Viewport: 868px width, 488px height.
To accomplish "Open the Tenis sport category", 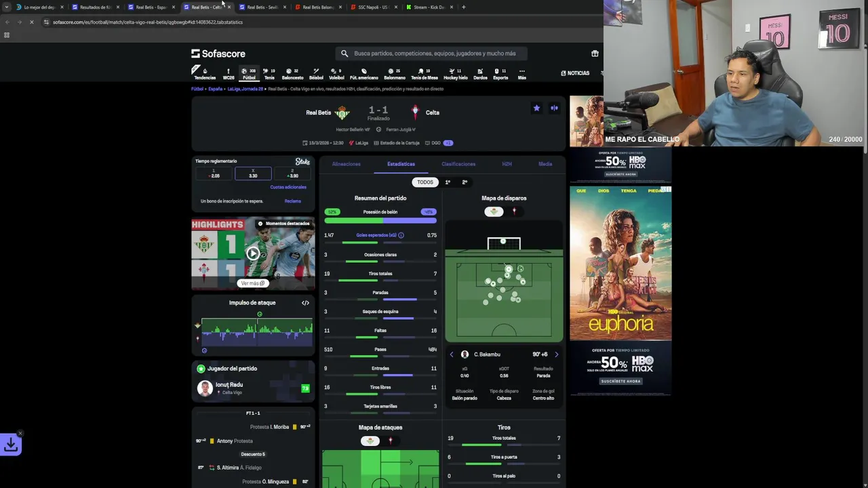I will [x=269, y=74].
